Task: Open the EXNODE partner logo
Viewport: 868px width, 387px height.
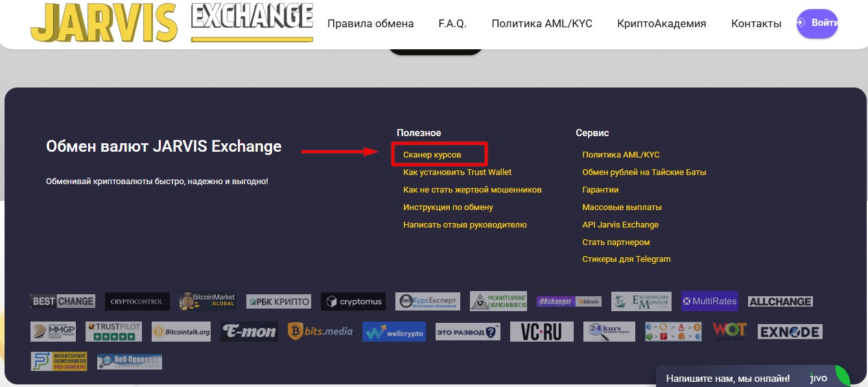Action: pos(790,331)
